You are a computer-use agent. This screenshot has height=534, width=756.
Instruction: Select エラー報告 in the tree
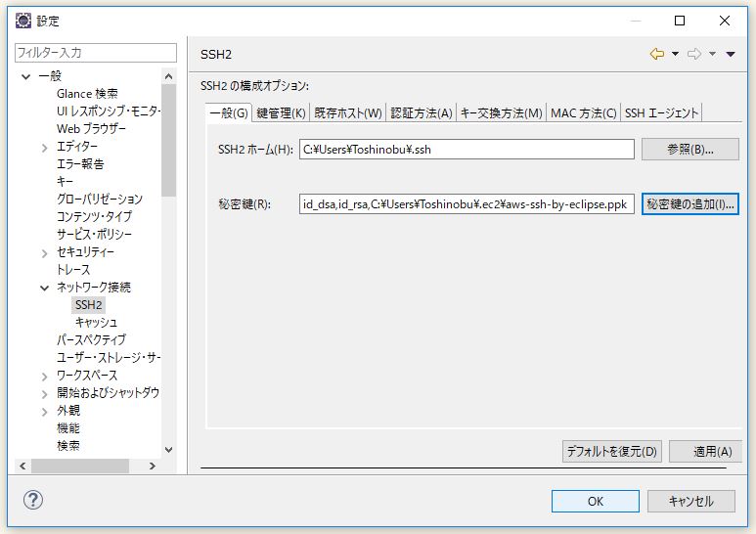tap(80, 164)
